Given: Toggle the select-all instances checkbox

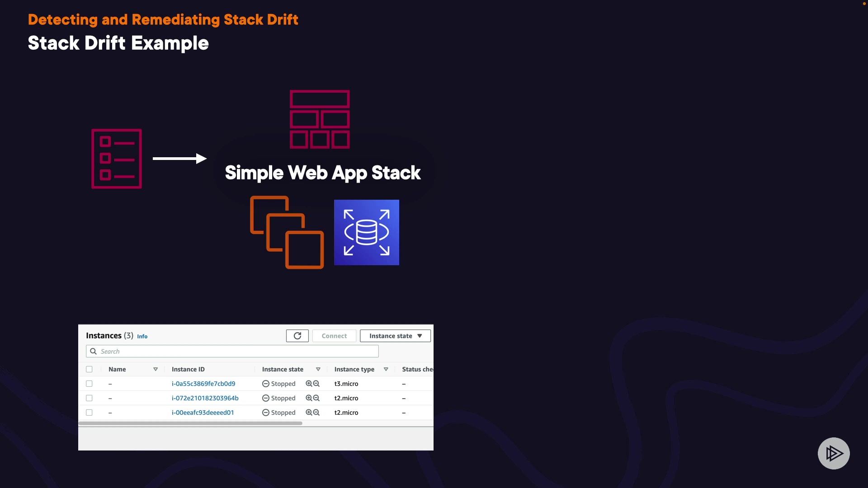Looking at the screenshot, I should click(x=89, y=369).
